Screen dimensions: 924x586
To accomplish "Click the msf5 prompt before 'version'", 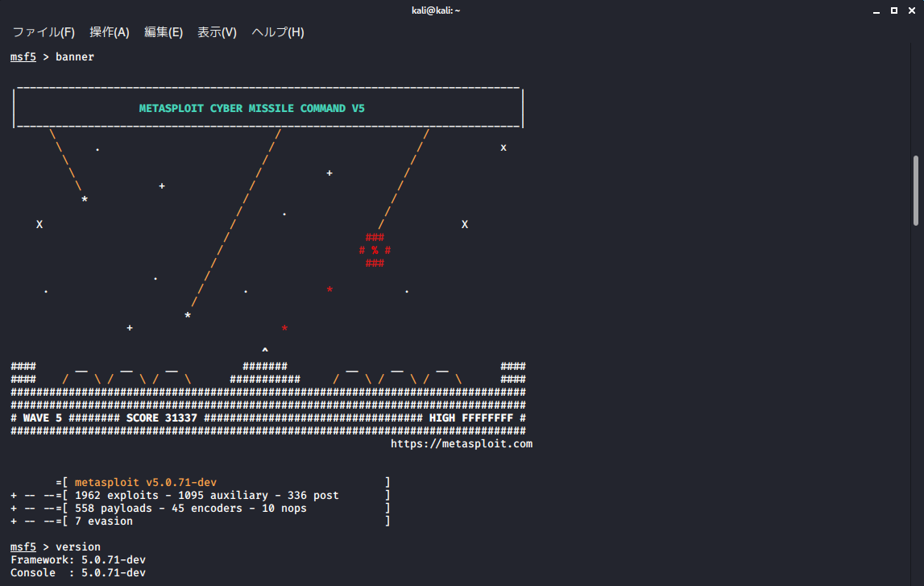I will pos(23,547).
